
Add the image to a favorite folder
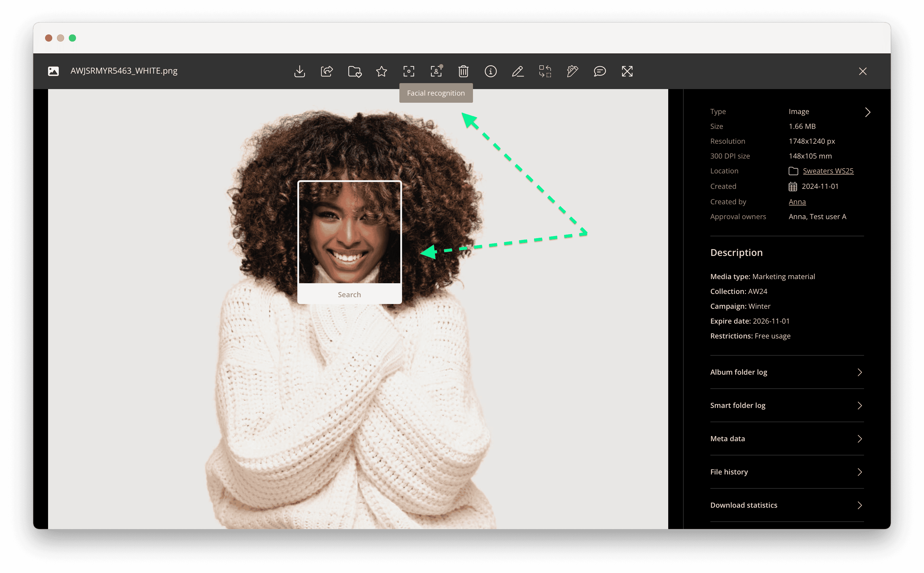(354, 71)
